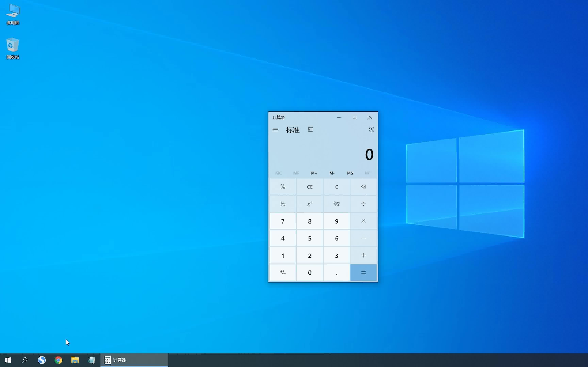
Task: Click the equals (=) button
Action: (x=363, y=272)
